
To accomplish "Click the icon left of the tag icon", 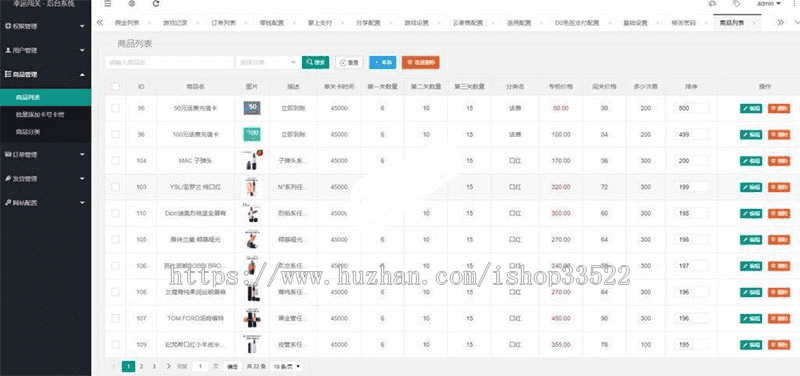I will click(713, 4).
